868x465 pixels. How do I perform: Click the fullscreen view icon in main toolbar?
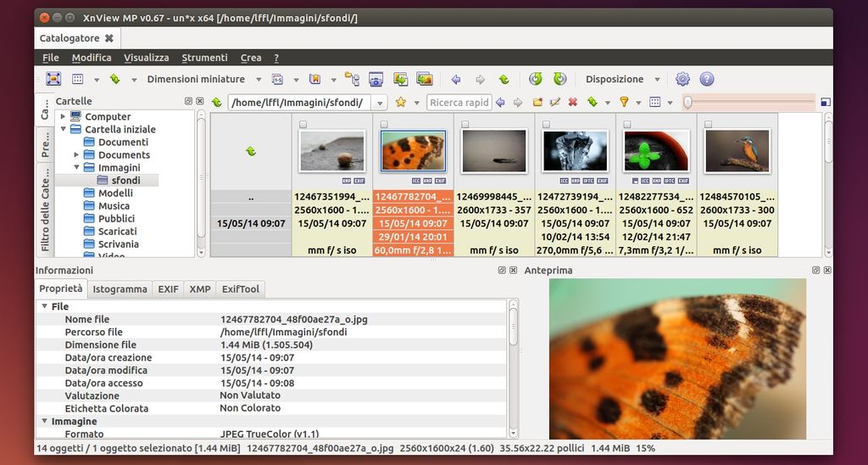(x=53, y=79)
